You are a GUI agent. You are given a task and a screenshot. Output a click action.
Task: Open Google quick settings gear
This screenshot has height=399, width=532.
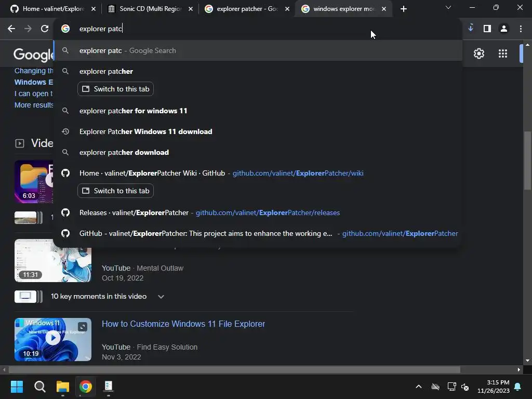[478, 54]
